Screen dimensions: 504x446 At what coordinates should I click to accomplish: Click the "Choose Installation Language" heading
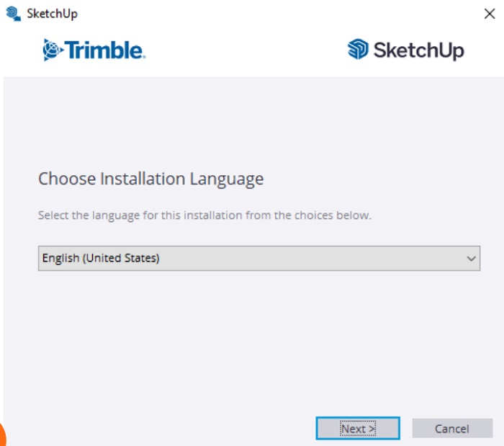click(x=150, y=179)
